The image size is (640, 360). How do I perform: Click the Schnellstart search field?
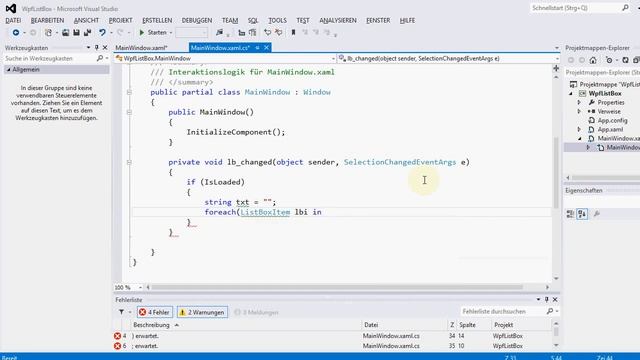point(576,8)
